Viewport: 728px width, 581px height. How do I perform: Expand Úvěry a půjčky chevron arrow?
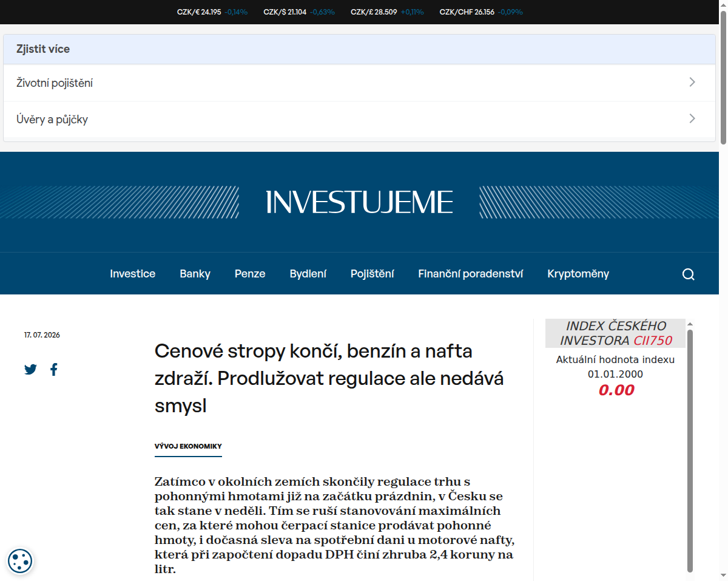tap(692, 119)
